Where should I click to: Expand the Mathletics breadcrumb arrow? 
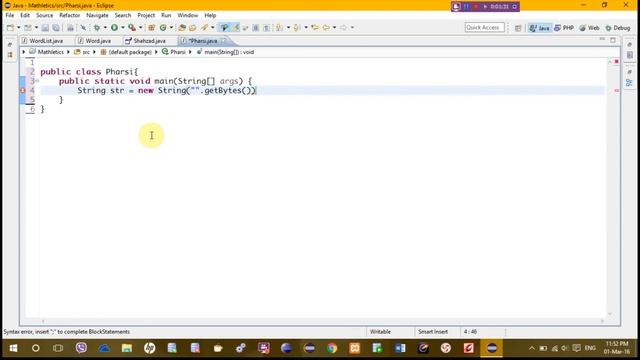pos(68,52)
